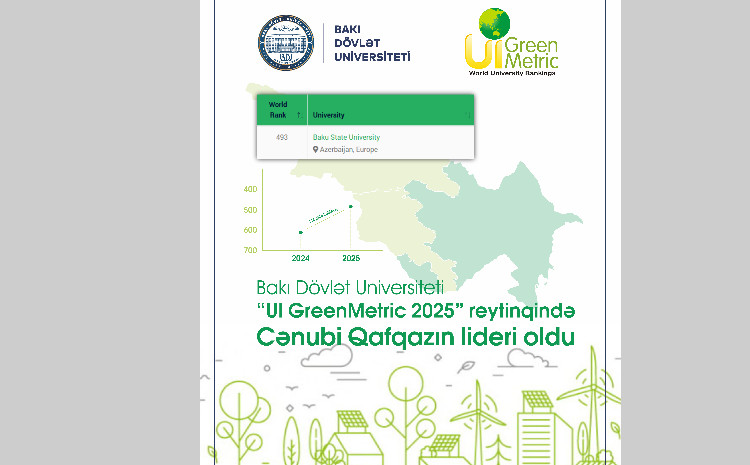This screenshot has width=750, height=465.
Task: Click the "Cənubi Qafqazın lideri oldu" line
Action: (415, 337)
